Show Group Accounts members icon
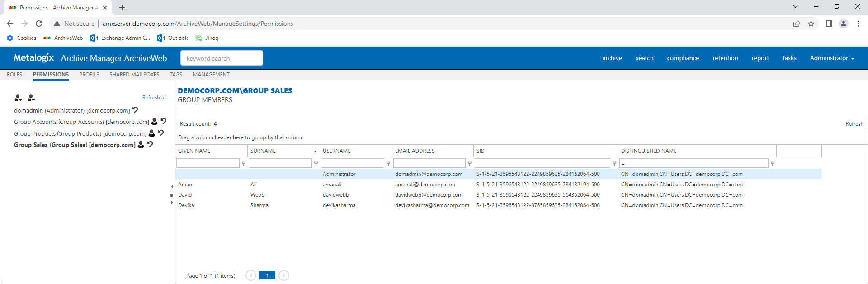 [155, 122]
